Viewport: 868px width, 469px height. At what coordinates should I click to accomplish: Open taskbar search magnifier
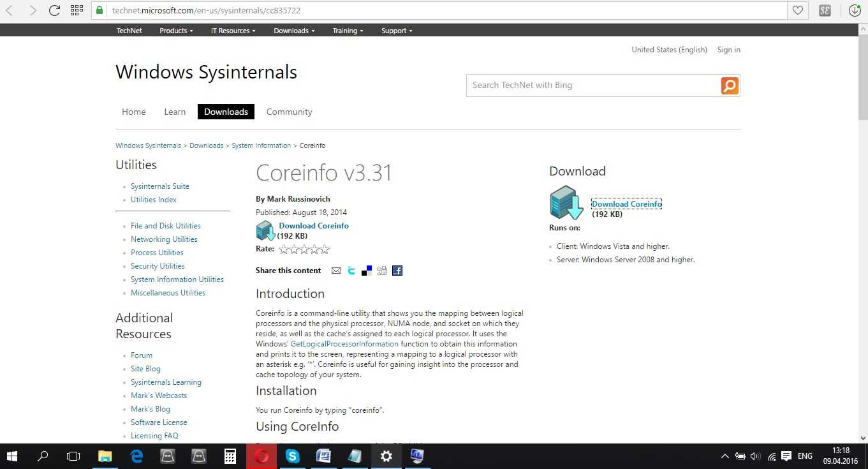pos(43,456)
